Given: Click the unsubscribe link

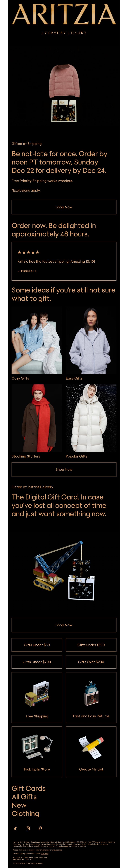Looking at the screenshot, I should 57,850.
